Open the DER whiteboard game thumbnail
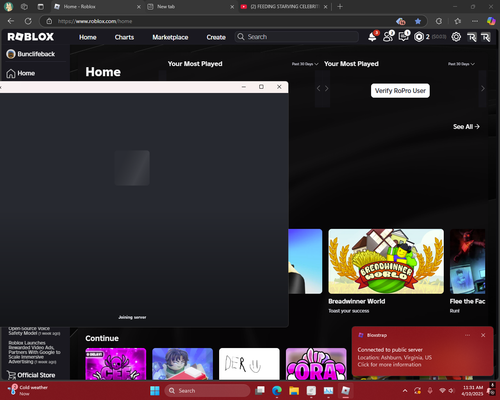The width and height of the screenshot is (500, 400). 249,364
